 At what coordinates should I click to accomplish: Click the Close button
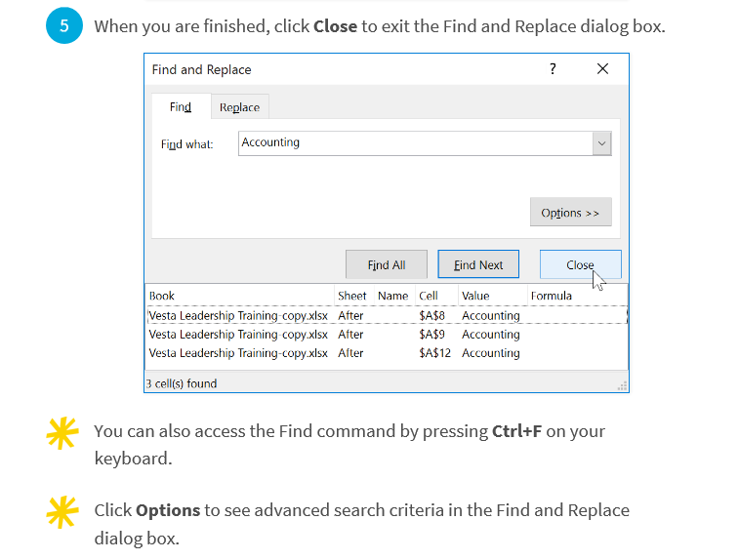coord(580,264)
